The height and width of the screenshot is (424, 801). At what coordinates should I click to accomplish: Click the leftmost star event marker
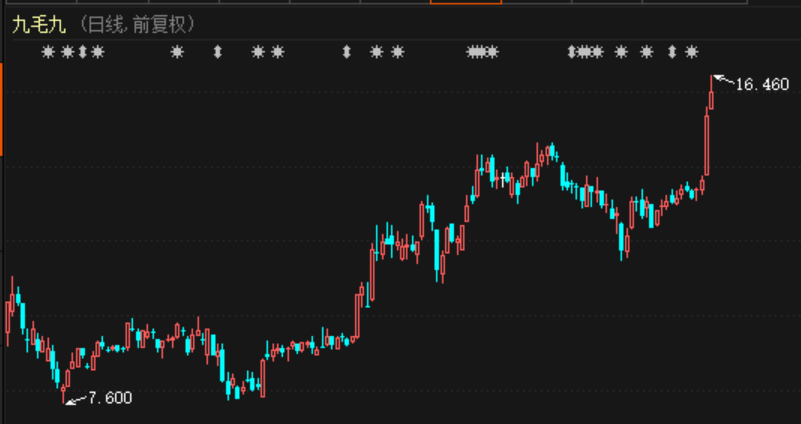(x=48, y=52)
